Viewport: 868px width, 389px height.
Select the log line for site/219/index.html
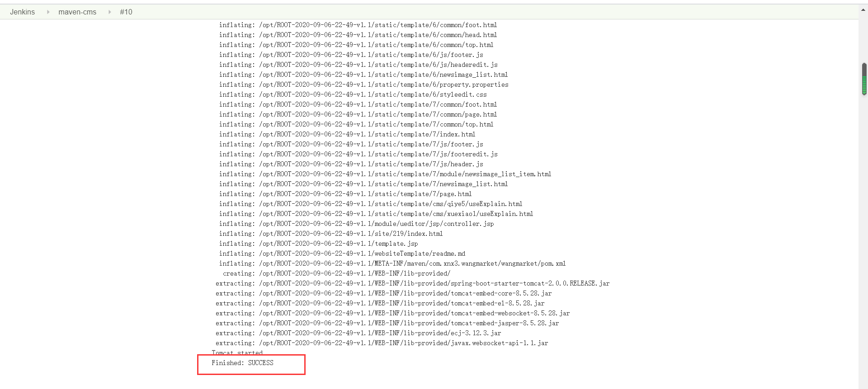click(331, 234)
